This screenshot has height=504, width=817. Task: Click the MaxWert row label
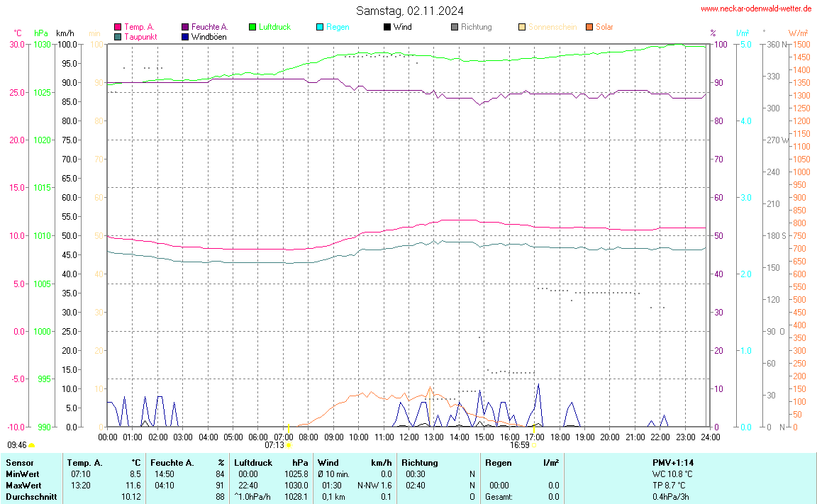(x=23, y=486)
